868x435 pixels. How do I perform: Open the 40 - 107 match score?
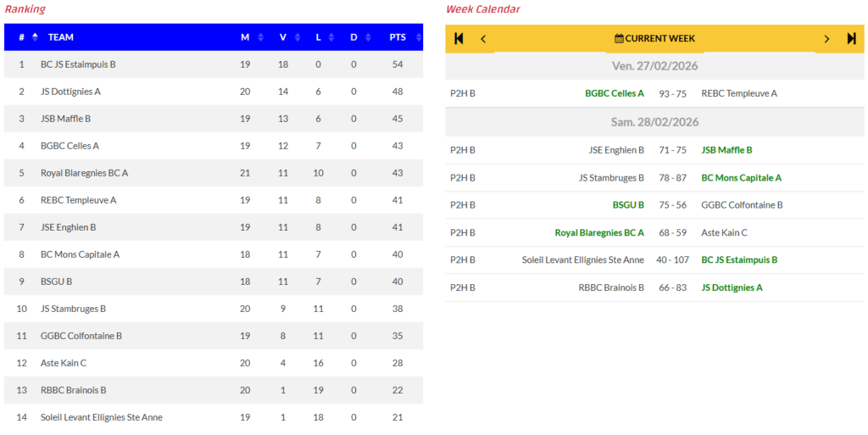click(x=672, y=260)
